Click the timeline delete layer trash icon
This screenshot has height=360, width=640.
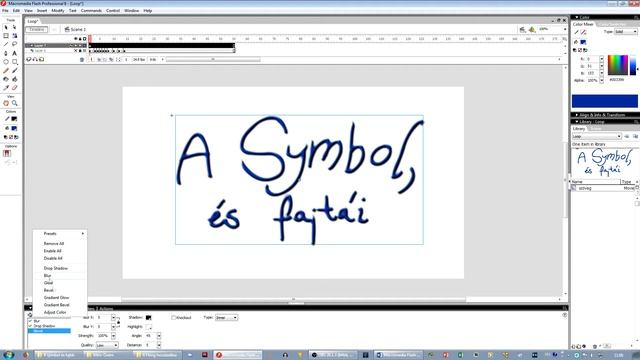pyautogui.click(x=82, y=60)
